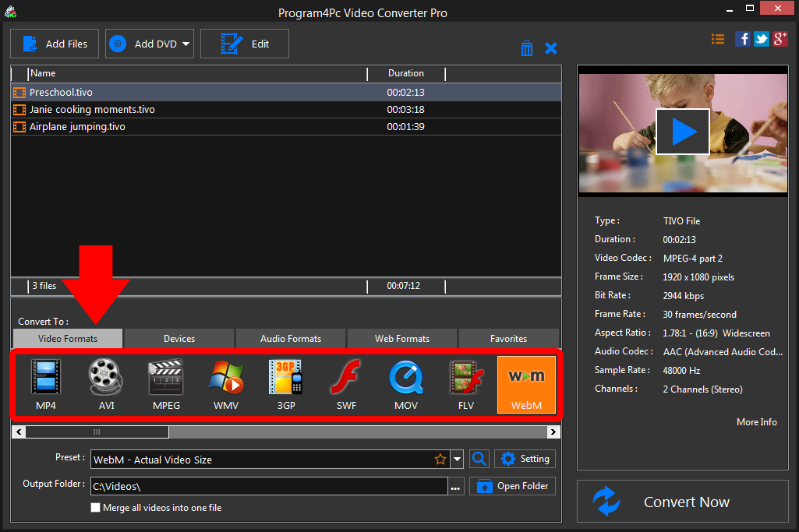Play the video preview
The height and width of the screenshot is (532, 799).
click(x=683, y=132)
